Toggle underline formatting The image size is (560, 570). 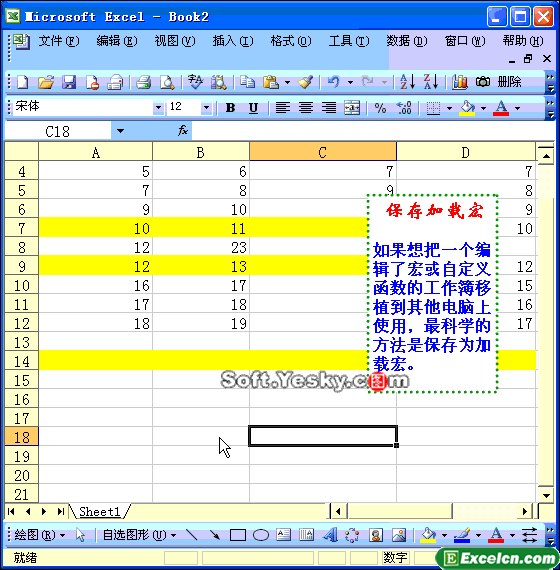click(x=253, y=108)
